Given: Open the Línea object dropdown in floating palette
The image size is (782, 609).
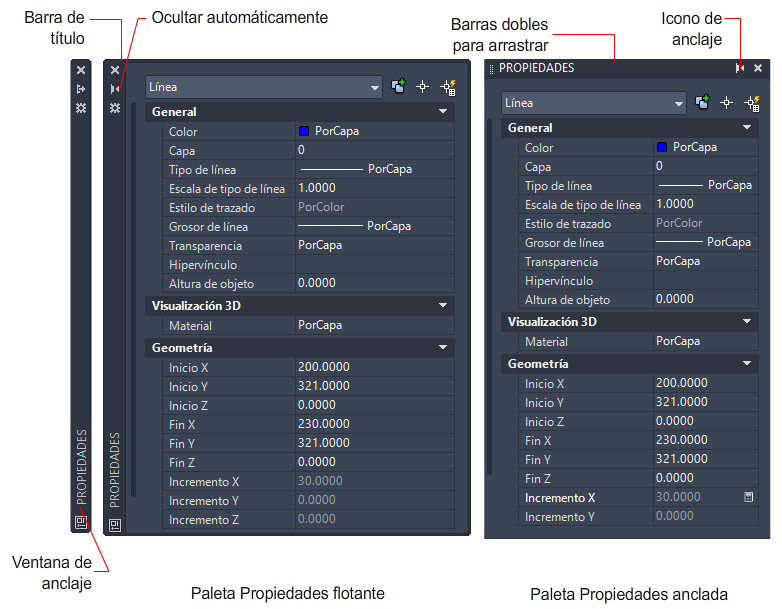Looking at the screenshot, I should coord(264,87).
